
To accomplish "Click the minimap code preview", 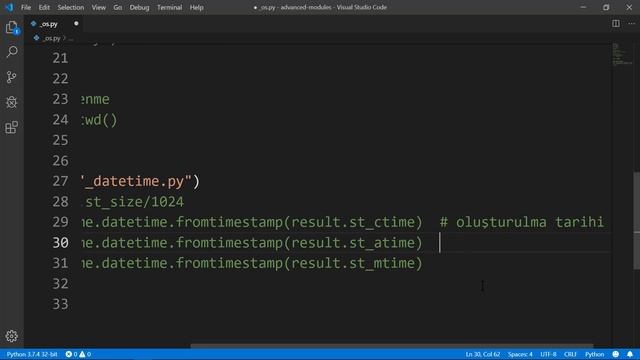I will [x=622, y=54].
